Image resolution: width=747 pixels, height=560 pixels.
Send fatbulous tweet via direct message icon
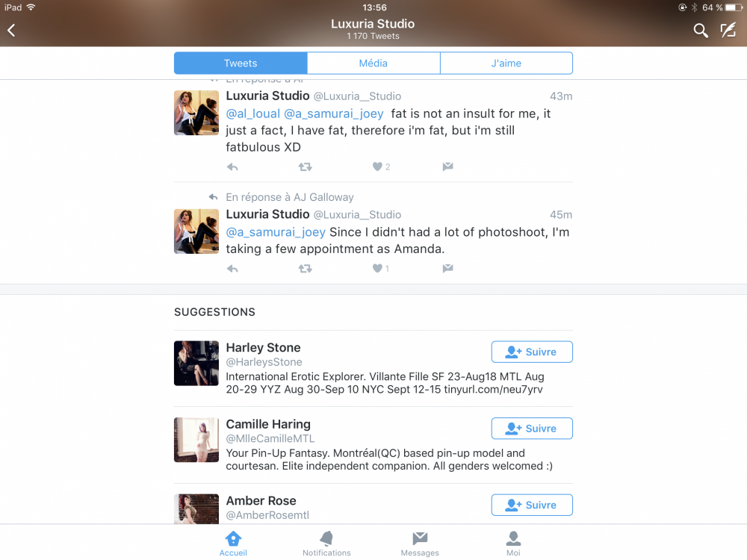point(447,167)
